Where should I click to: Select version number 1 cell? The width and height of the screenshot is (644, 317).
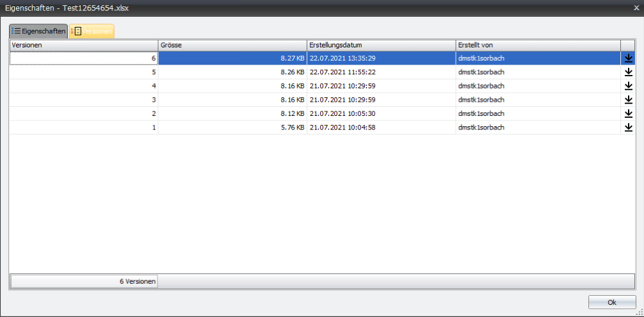84,127
